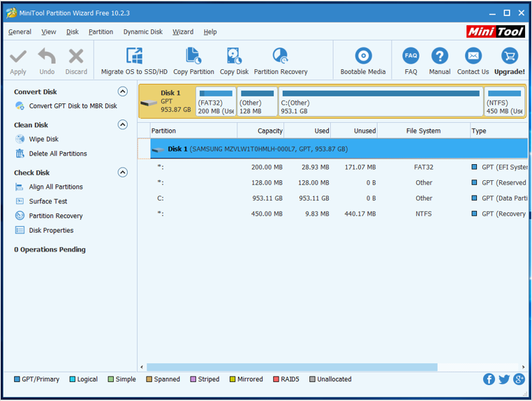Viewport: 532px width, 401px height.
Task: Sort by File System column header
Action: (x=423, y=131)
